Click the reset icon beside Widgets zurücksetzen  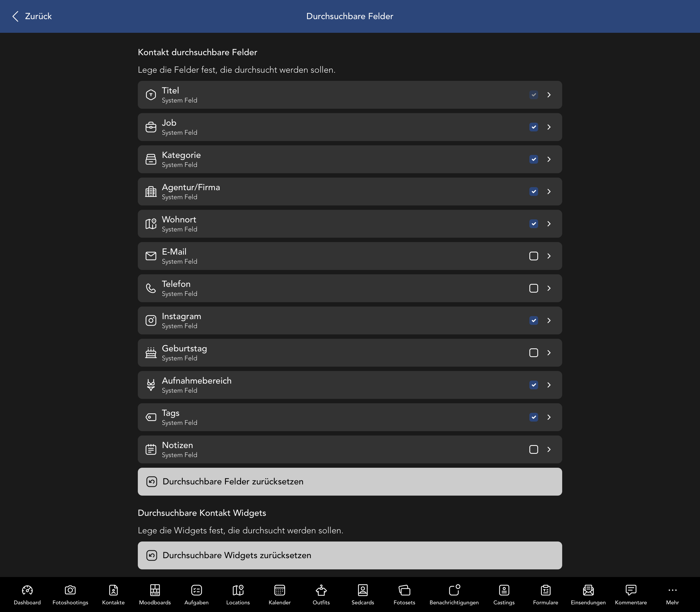point(152,555)
